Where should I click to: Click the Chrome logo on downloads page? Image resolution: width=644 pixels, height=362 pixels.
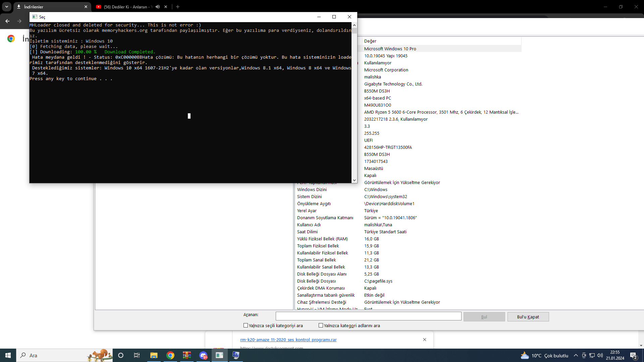click(x=11, y=39)
